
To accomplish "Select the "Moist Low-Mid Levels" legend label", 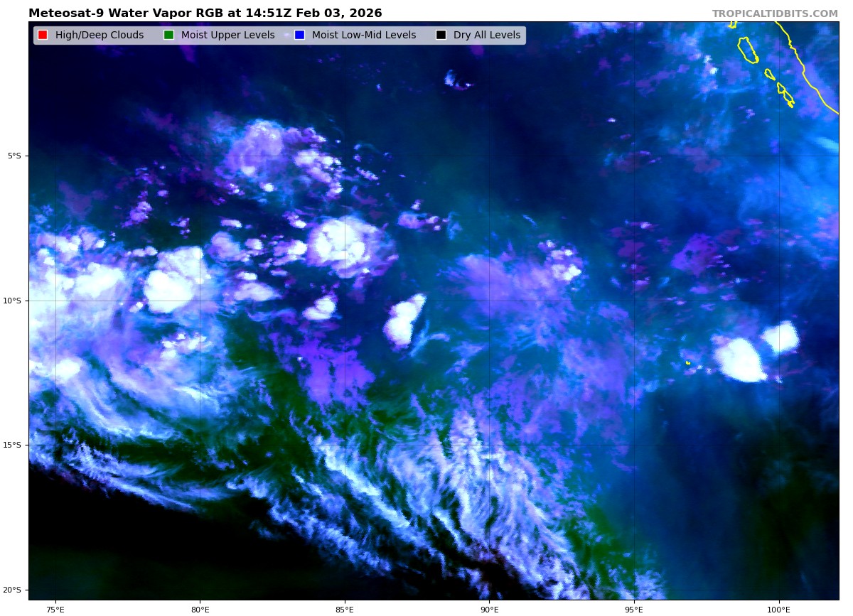I will pyautogui.click(x=363, y=36).
